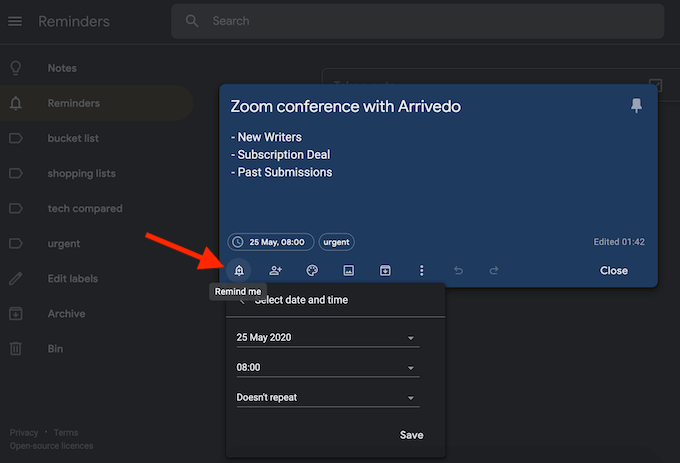Click the Save button

[x=411, y=435]
